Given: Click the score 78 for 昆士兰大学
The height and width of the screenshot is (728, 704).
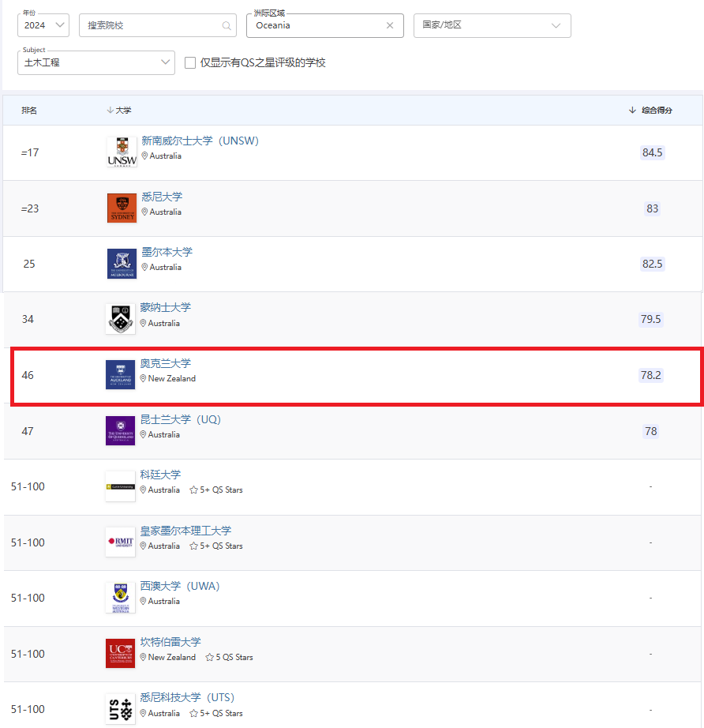Looking at the screenshot, I should (650, 431).
